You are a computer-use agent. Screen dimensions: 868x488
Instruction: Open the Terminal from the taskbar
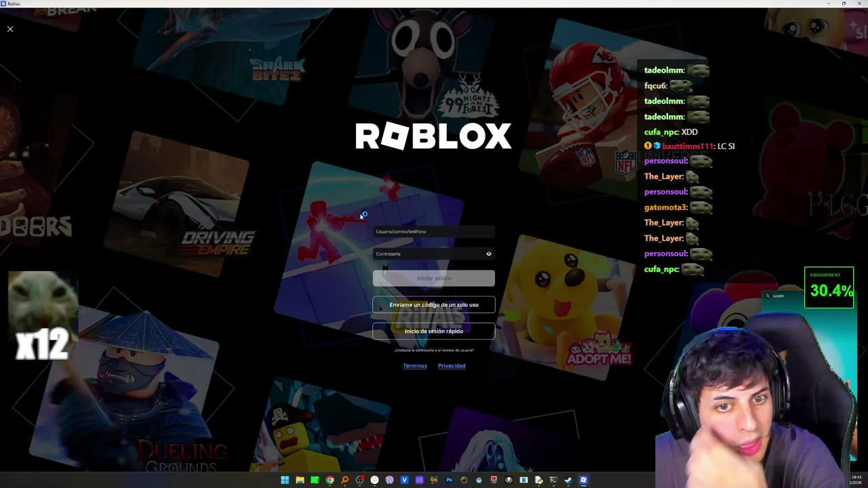pyautogui.click(x=553, y=481)
